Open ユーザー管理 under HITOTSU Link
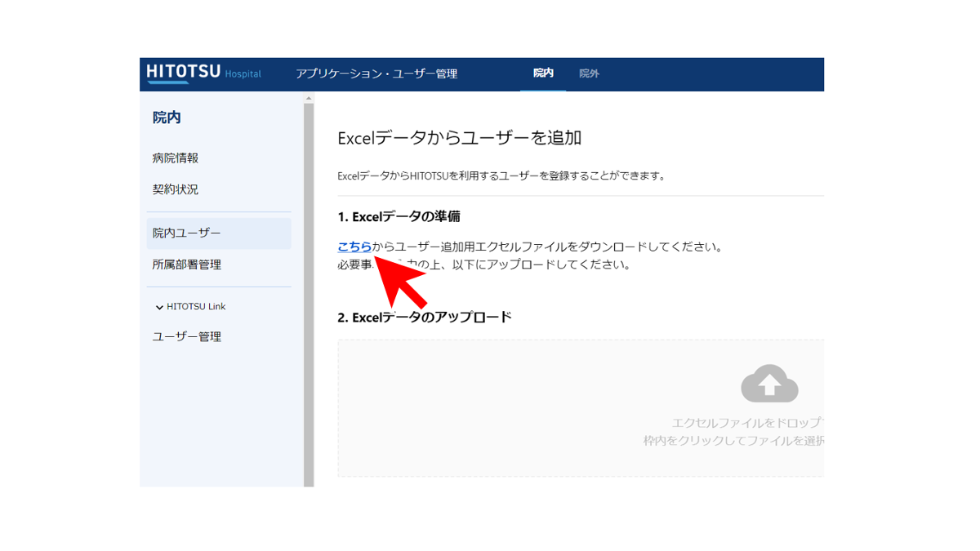Viewport: 980px width, 551px height. 187,336
